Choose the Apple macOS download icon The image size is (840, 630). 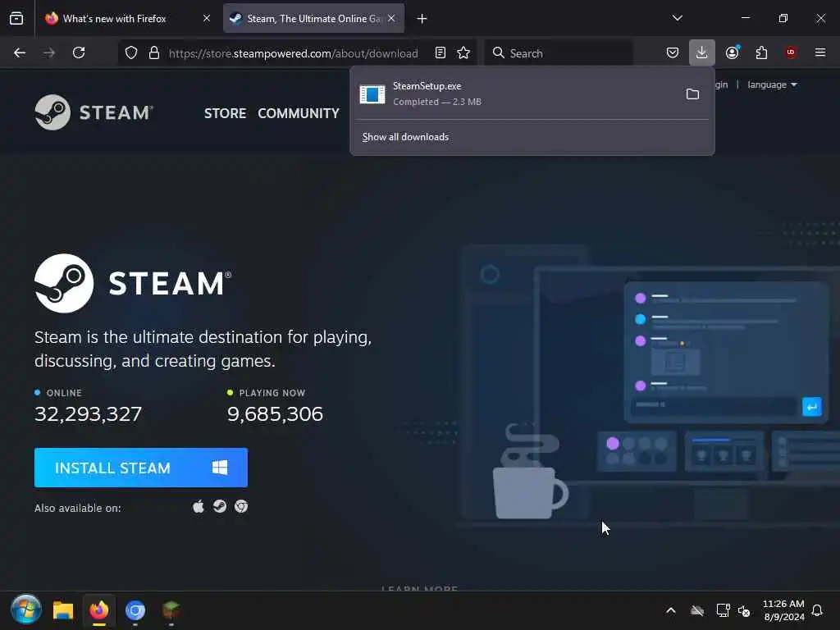pos(199,506)
